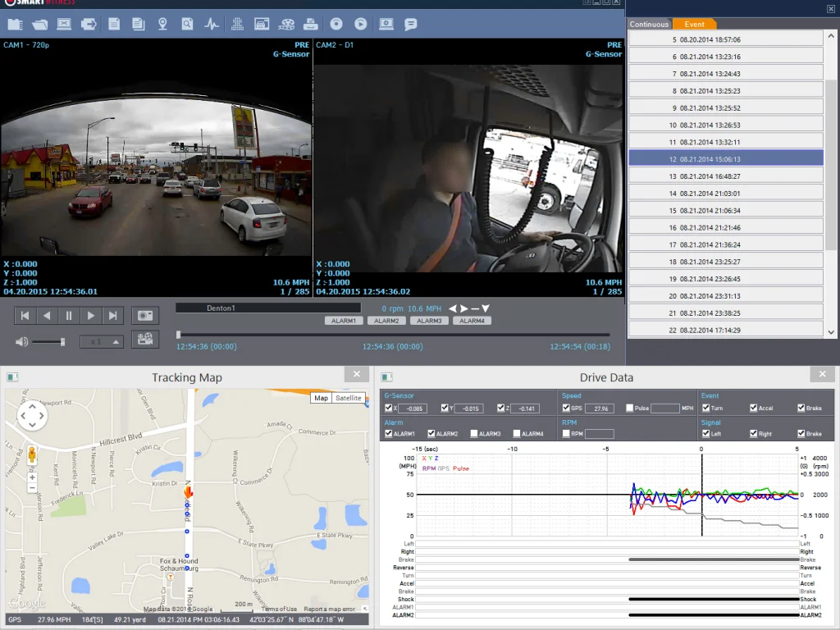Disable the ALARM1 checkbox
This screenshot has height=630, width=840.
[388, 433]
